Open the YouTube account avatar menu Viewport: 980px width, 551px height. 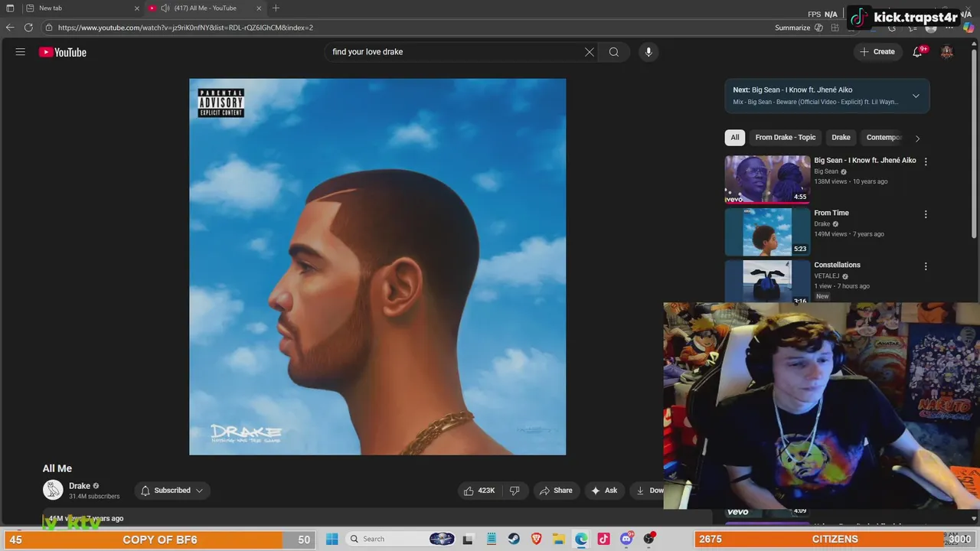(x=947, y=52)
